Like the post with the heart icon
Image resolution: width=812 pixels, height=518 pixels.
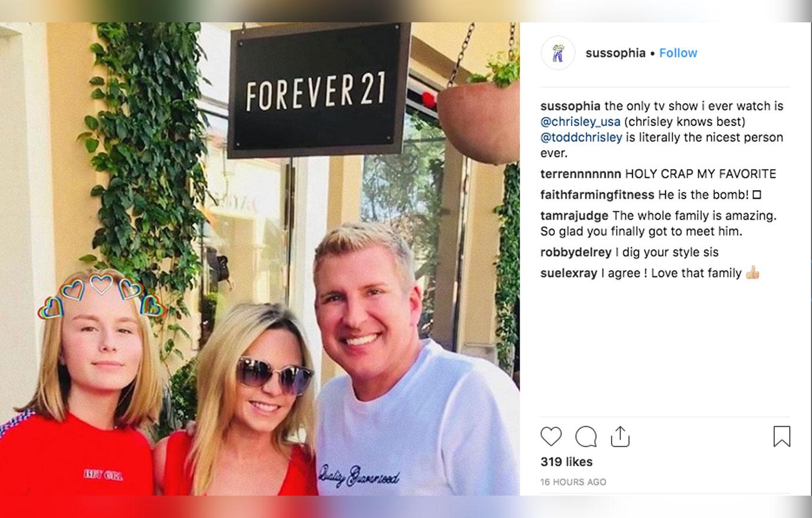click(551, 437)
